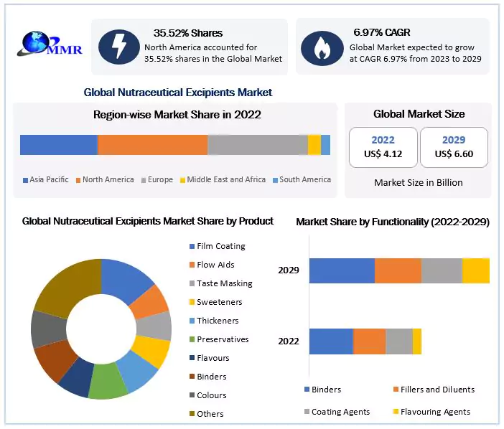Screen dimensions: 504x429
Task: Click the Global Nutraceutical Excipients Market title
Action: [178, 93]
